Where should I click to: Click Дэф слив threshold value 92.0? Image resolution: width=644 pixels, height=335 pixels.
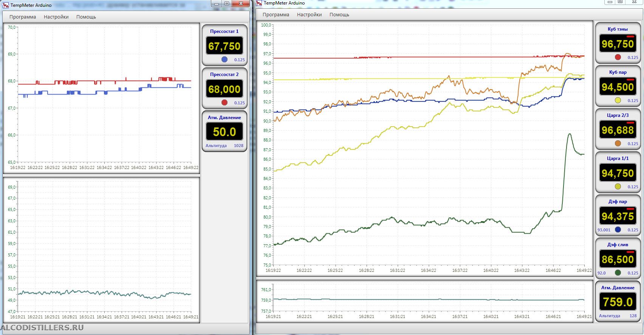pyautogui.click(x=602, y=273)
